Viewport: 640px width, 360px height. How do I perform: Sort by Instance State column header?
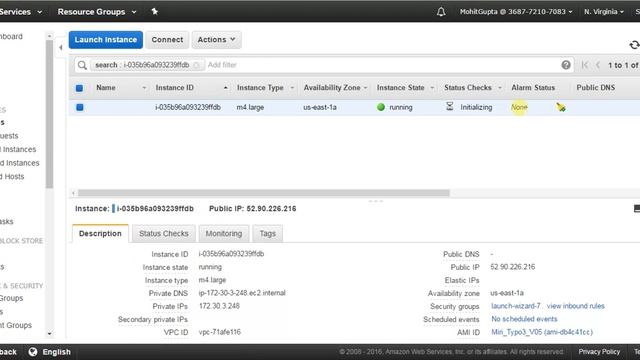tap(400, 88)
